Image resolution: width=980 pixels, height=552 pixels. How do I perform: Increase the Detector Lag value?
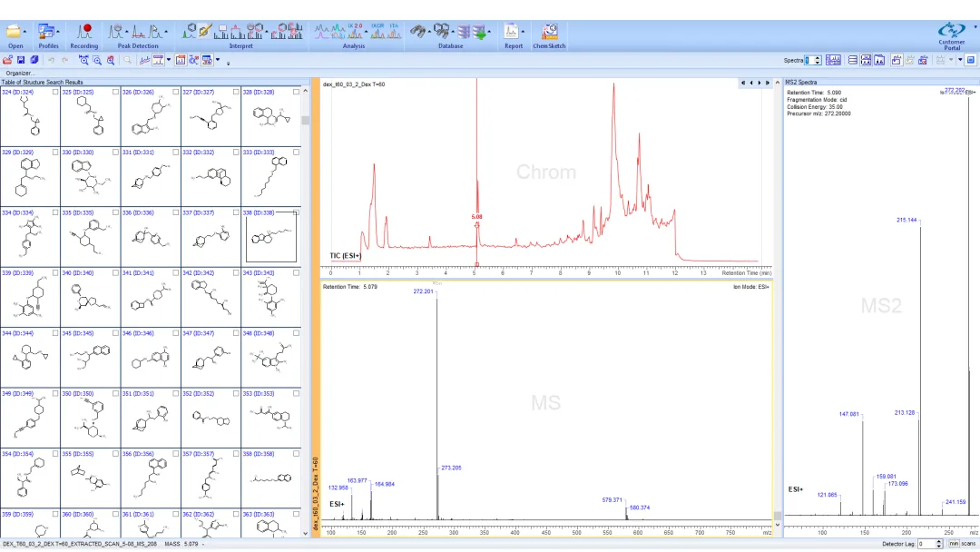[x=939, y=542]
